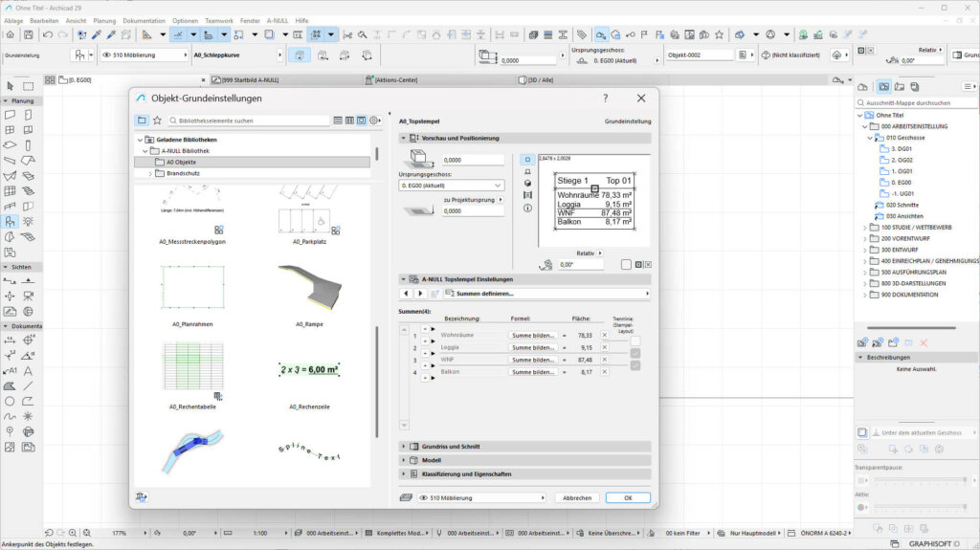
Task: Toggle the Trennlinie checkbox for the WNF row
Action: tap(635, 365)
